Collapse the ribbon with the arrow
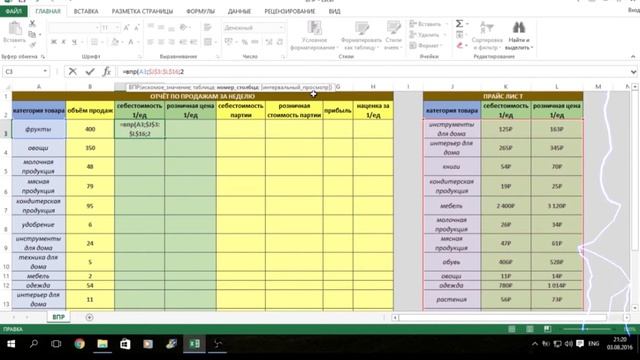The height and width of the screenshot is (360, 640). tap(633, 57)
